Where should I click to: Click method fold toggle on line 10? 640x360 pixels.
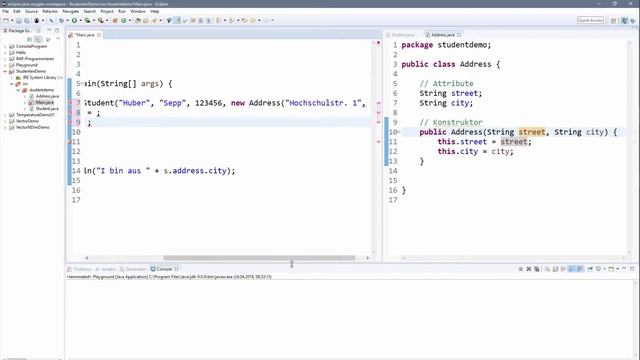point(399,132)
